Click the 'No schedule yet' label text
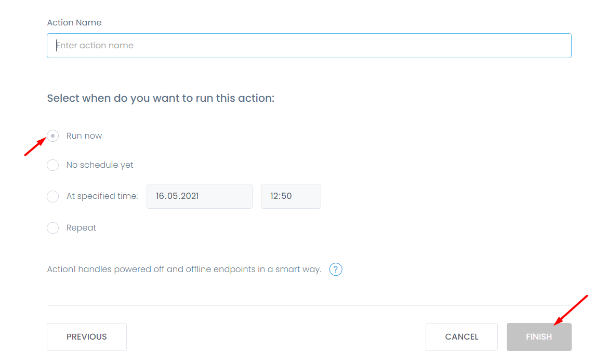 coord(99,165)
